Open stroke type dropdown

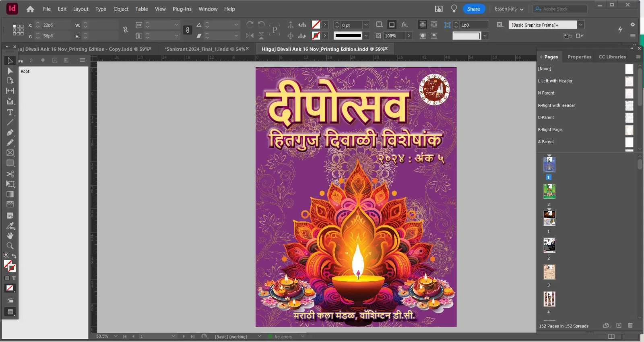point(366,36)
